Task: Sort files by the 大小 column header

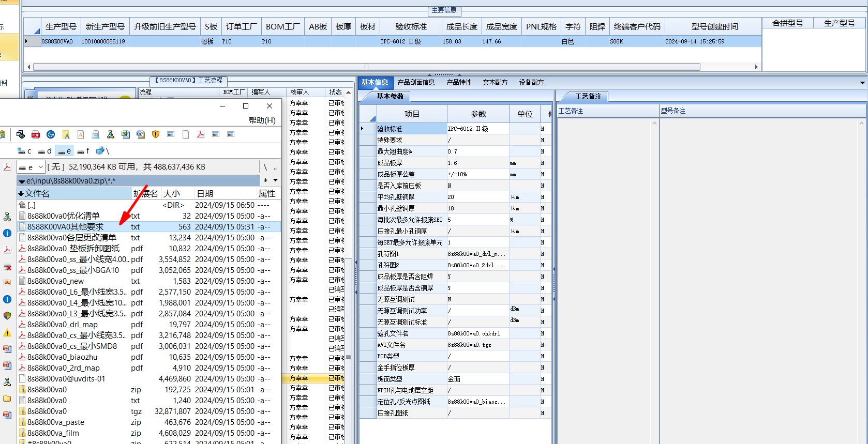Action: 177,193
